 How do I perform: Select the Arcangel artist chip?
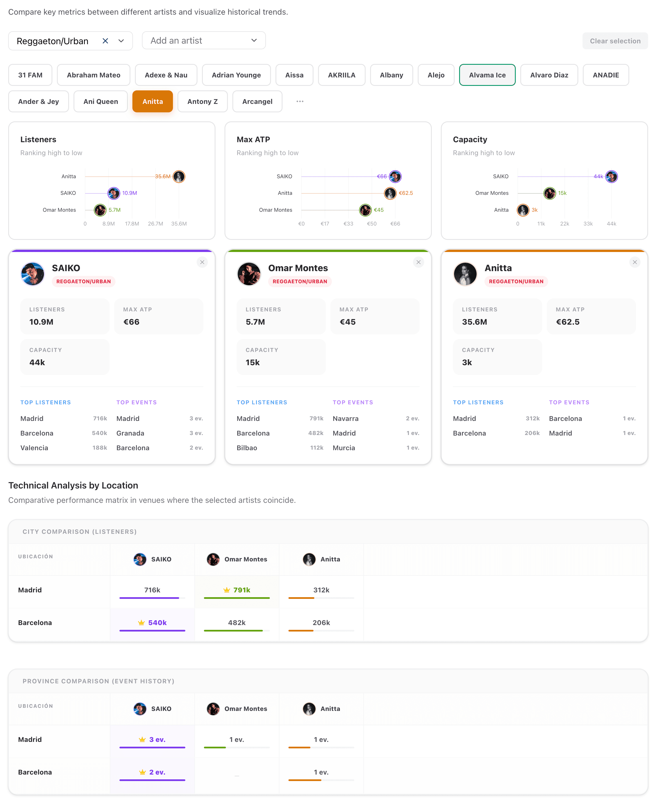click(257, 102)
